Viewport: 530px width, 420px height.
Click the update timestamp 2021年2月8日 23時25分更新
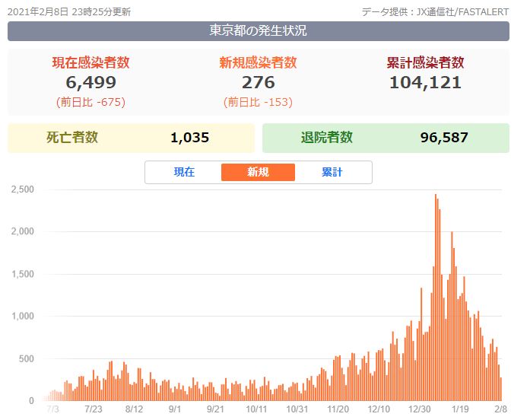(x=69, y=12)
